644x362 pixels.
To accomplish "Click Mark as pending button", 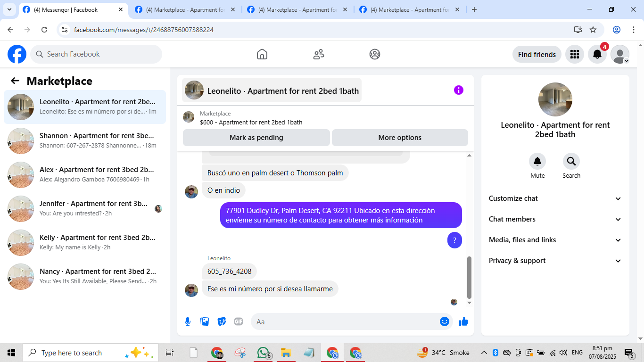I will pyautogui.click(x=256, y=138).
